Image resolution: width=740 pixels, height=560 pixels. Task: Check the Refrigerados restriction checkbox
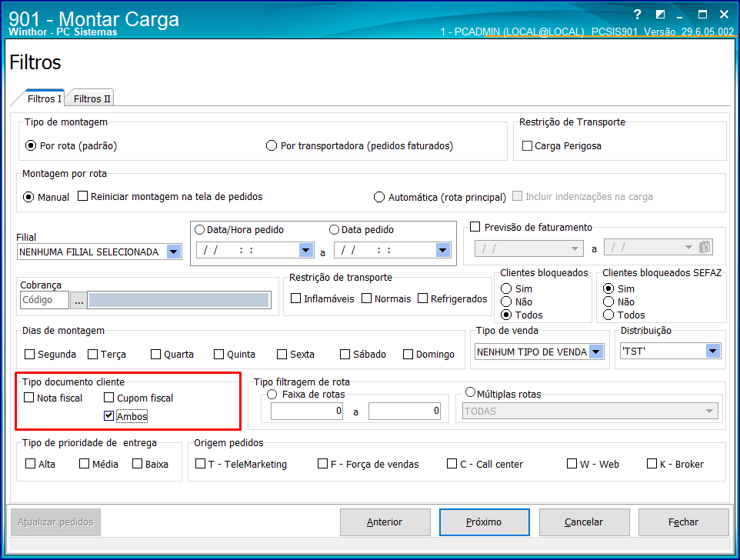[423, 298]
